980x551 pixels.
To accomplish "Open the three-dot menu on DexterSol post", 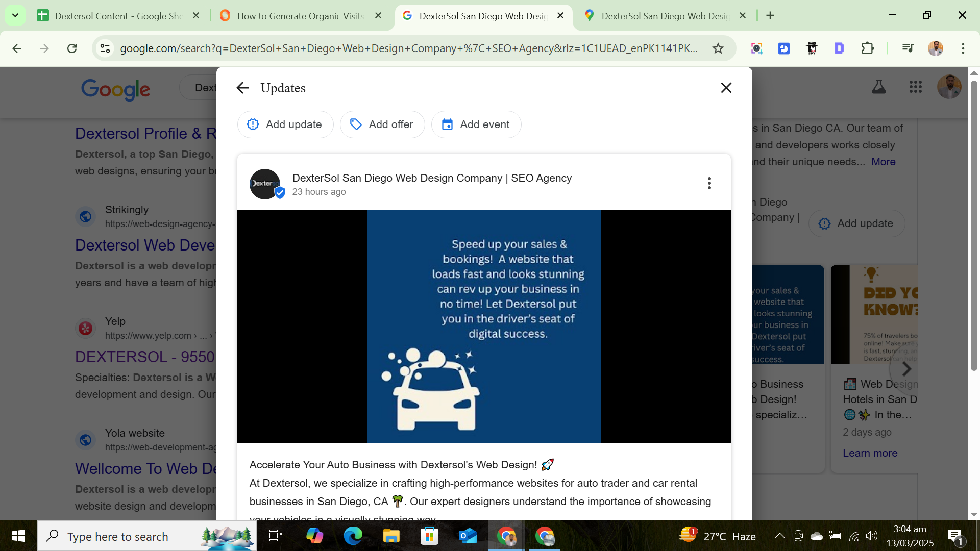I will pos(709,183).
